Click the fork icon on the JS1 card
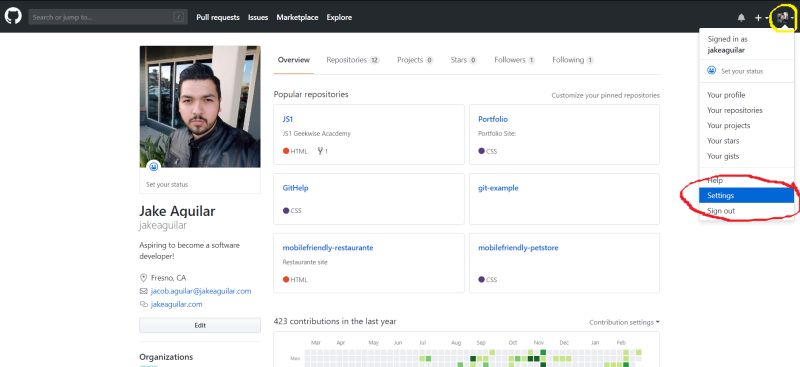 (x=320, y=151)
